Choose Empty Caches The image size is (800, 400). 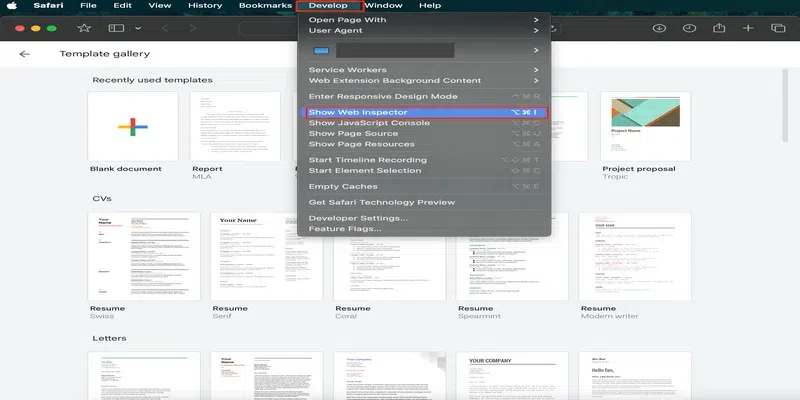coord(423,187)
